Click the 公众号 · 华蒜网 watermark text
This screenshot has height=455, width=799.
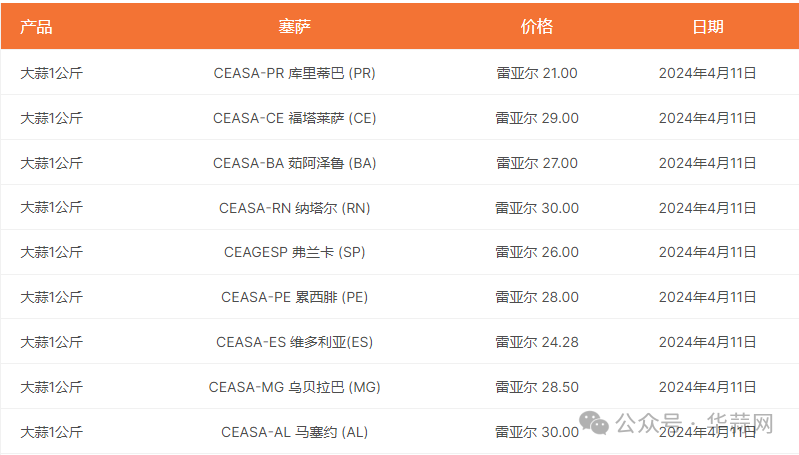(x=694, y=423)
